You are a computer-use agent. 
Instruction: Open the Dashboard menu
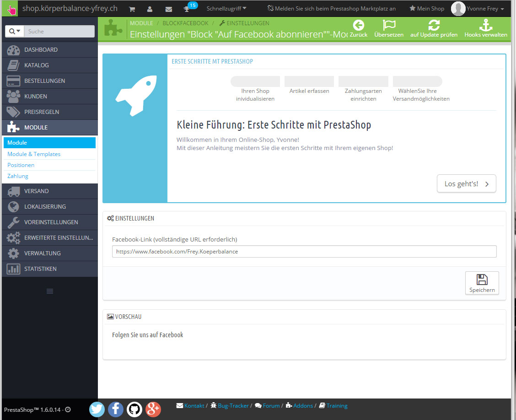click(50, 50)
